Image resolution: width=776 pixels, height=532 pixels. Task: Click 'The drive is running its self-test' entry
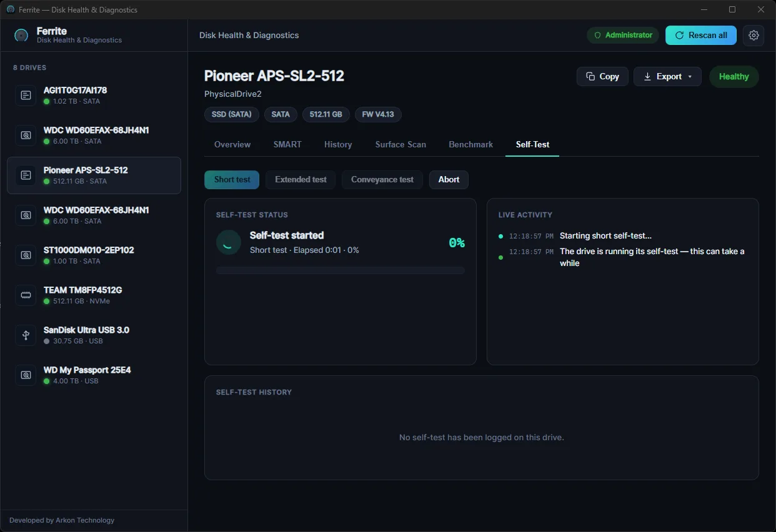pyautogui.click(x=652, y=257)
